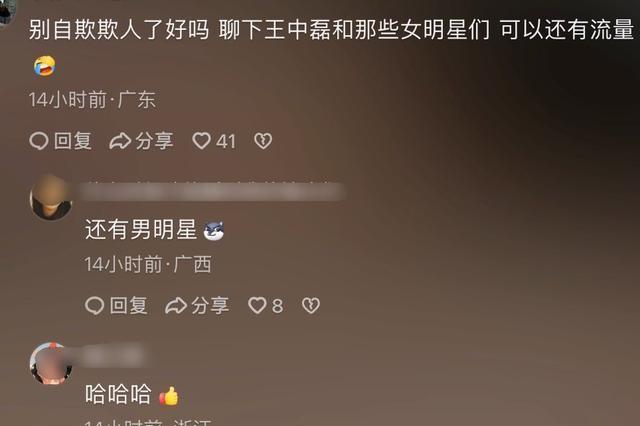Open the blurred username above 还有男明星

[x=212, y=192]
